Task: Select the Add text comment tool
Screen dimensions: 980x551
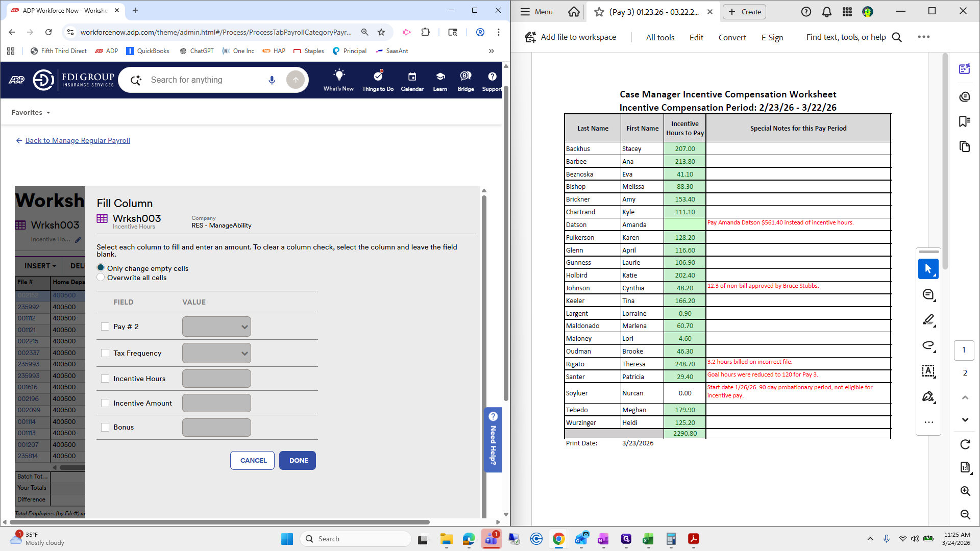Action: [928, 371]
